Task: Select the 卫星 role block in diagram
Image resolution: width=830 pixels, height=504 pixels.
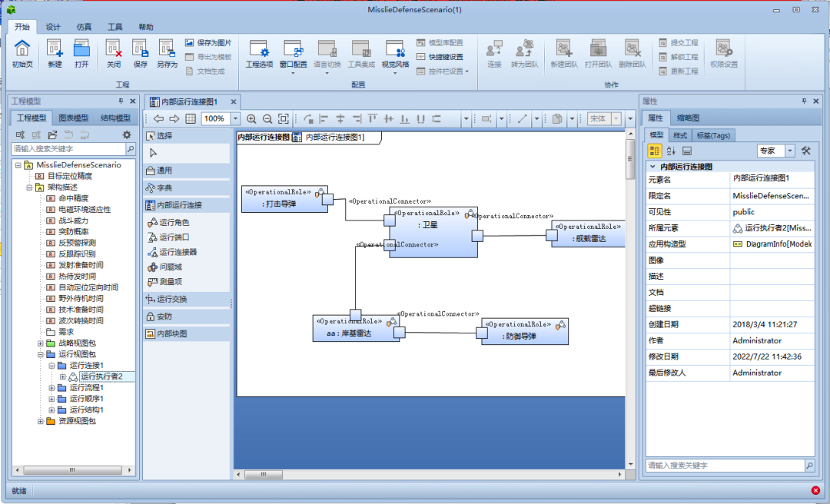Action: (433, 232)
